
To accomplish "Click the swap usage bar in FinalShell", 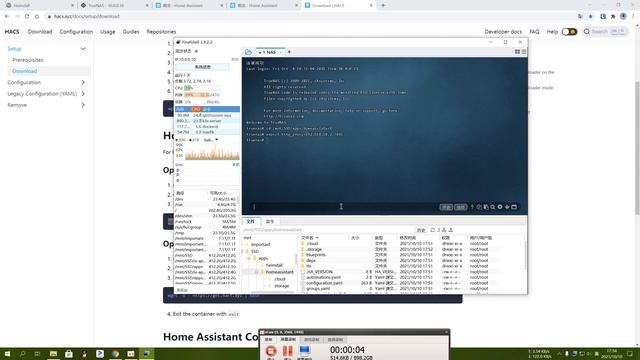I will tap(202, 102).
